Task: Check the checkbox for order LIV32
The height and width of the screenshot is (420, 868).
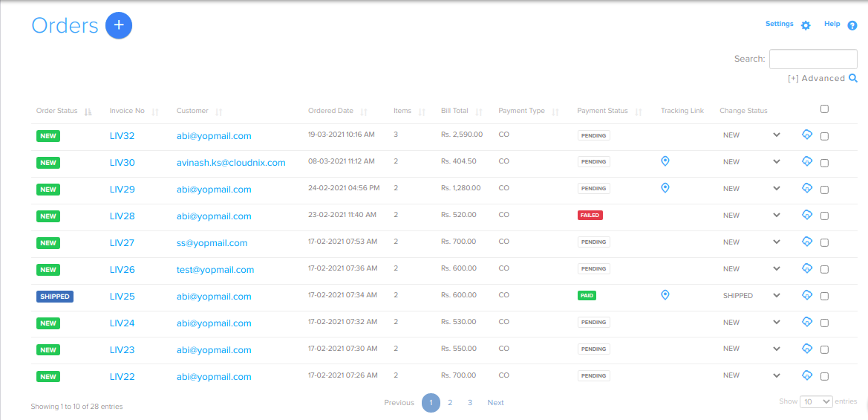Action: tap(824, 136)
